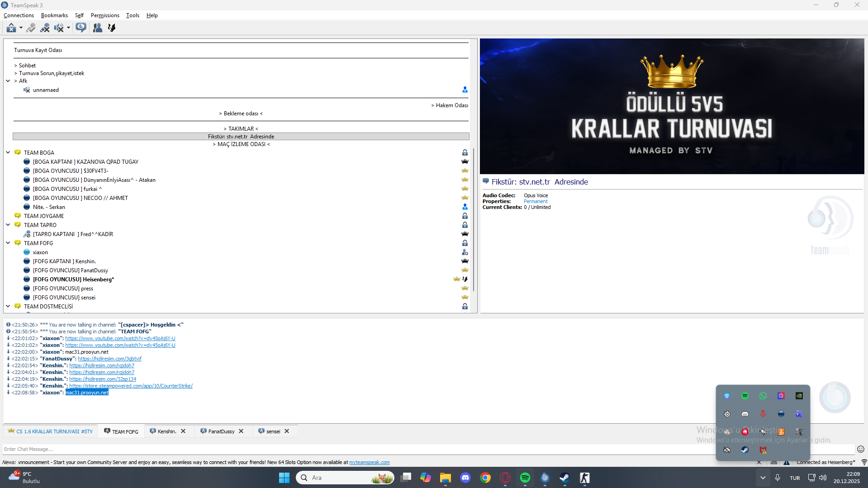
Task: Click the lock icon on TEAM JOYGAME
Action: 465,216
